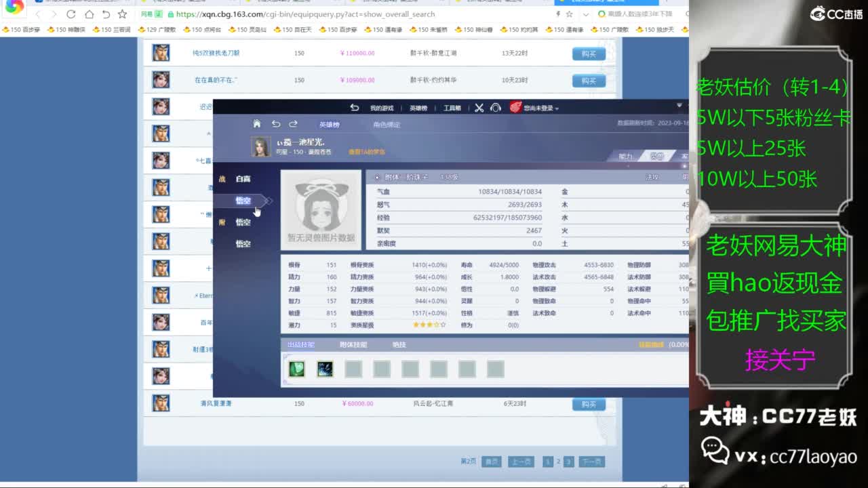Click the headset support icon
Viewport: 868px width, 488px height.
tap(496, 108)
